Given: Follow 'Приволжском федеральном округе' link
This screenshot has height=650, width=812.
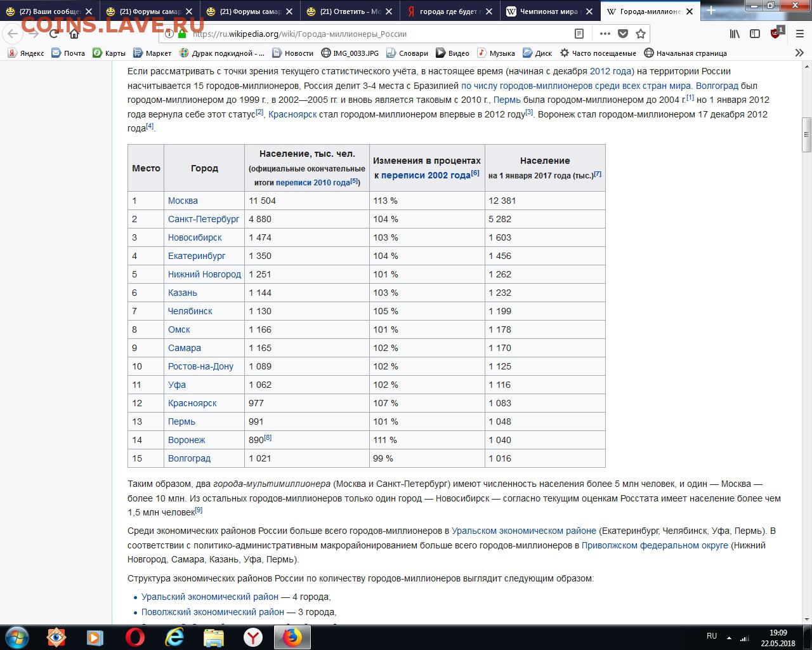Looking at the screenshot, I should [655, 545].
